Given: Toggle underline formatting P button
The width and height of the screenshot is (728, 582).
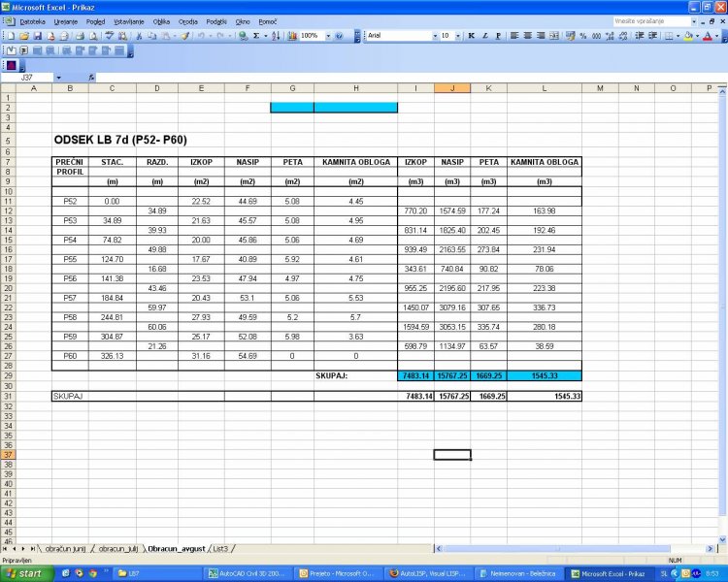Looking at the screenshot, I should click(x=499, y=36).
